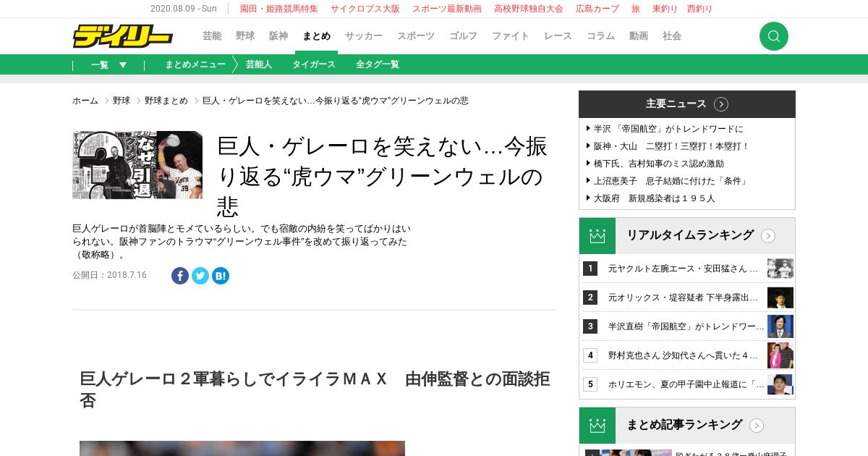
Task: Click the 主要ニュース header
Action: 687,104
